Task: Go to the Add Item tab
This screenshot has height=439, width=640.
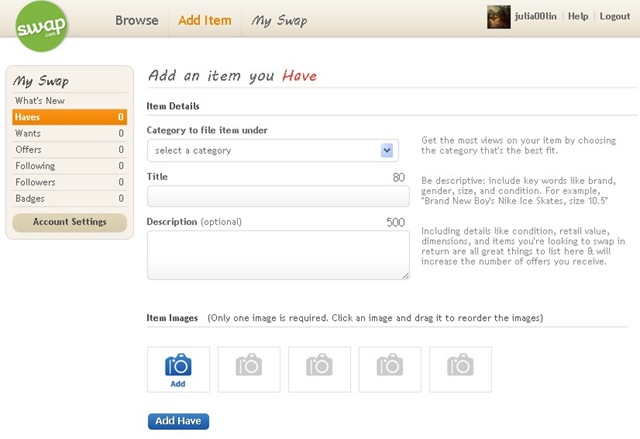Action: tap(204, 20)
